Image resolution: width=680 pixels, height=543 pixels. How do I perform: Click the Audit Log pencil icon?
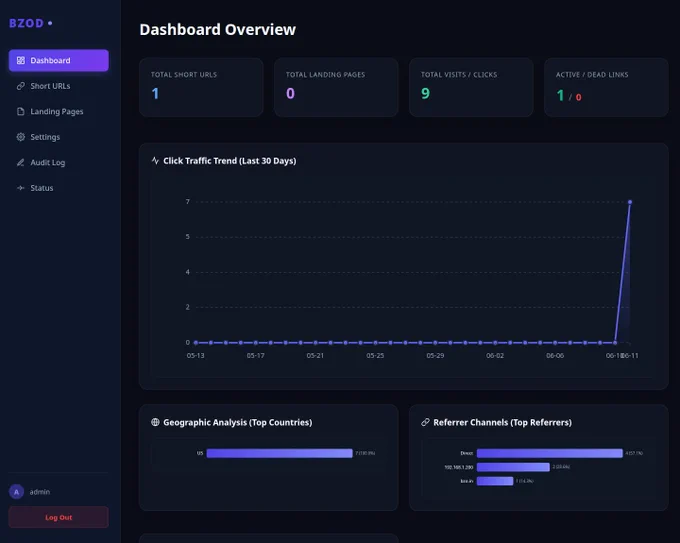point(21,163)
